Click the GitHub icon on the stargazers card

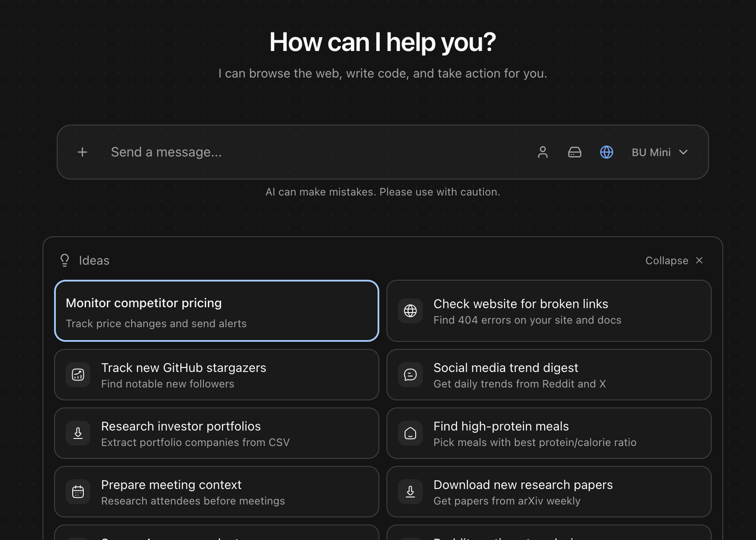pos(78,375)
